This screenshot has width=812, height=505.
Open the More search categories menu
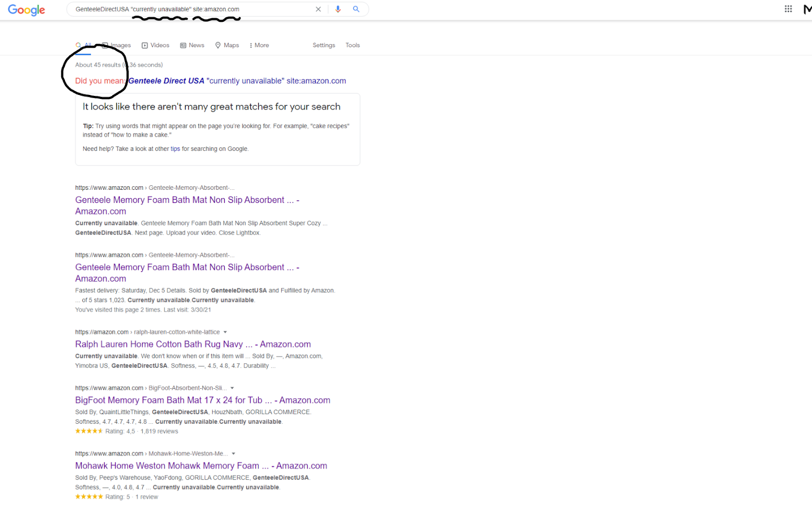click(x=259, y=45)
